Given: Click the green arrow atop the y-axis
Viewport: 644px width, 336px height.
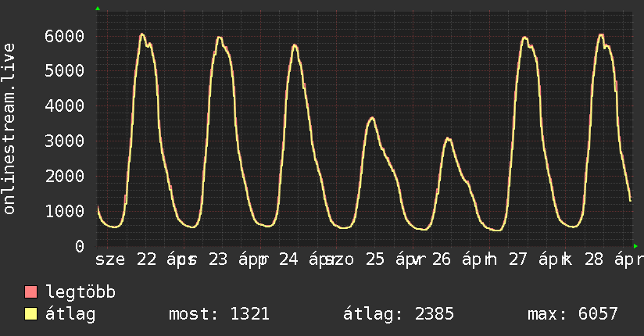Looking at the screenshot, I should [98, 9].
